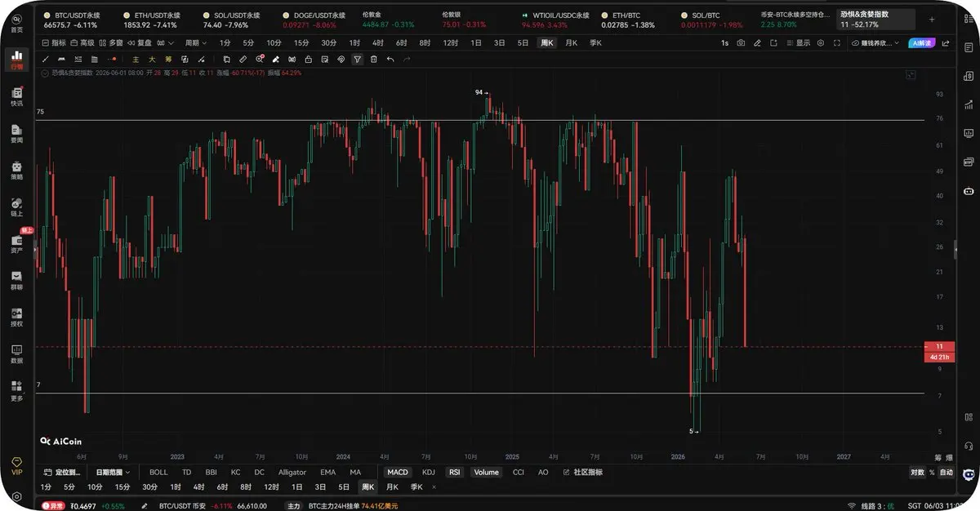Click the 主力 tag in status bar
Image resolution: width=980 pixels, height=511 pixels.
pyautogui.click(x=293, y=506)
